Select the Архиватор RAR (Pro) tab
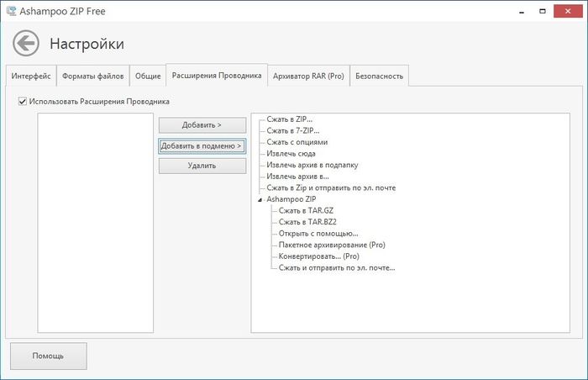588x380 pixels. (x=308, y=77)
